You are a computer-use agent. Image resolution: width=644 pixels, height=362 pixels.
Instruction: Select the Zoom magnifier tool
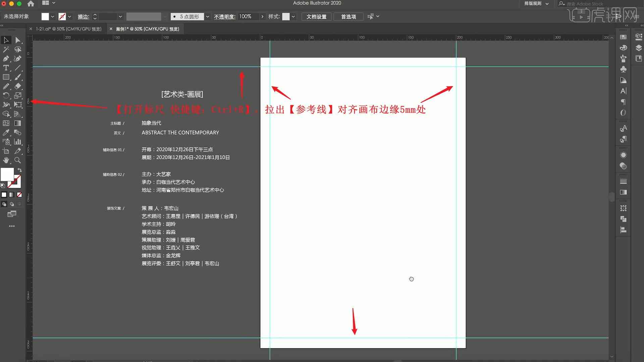[18, 160]
